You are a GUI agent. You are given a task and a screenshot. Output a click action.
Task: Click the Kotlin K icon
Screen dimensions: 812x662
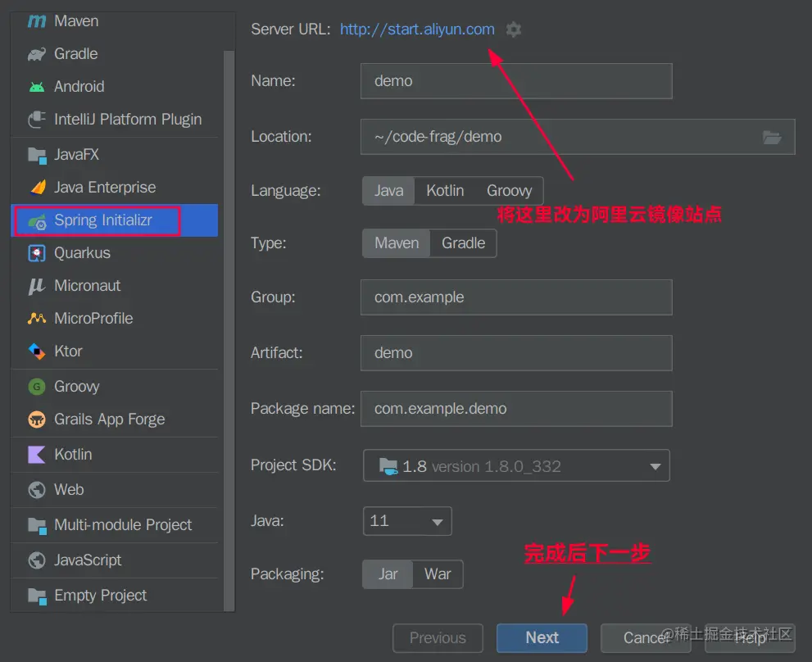37,454
